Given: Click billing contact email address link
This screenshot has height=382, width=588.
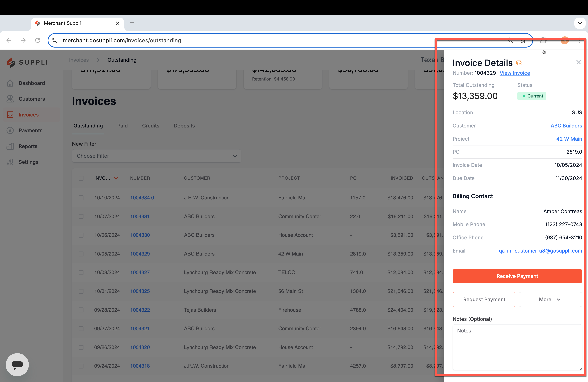Looking at the screenshot, I should point(540,251).
